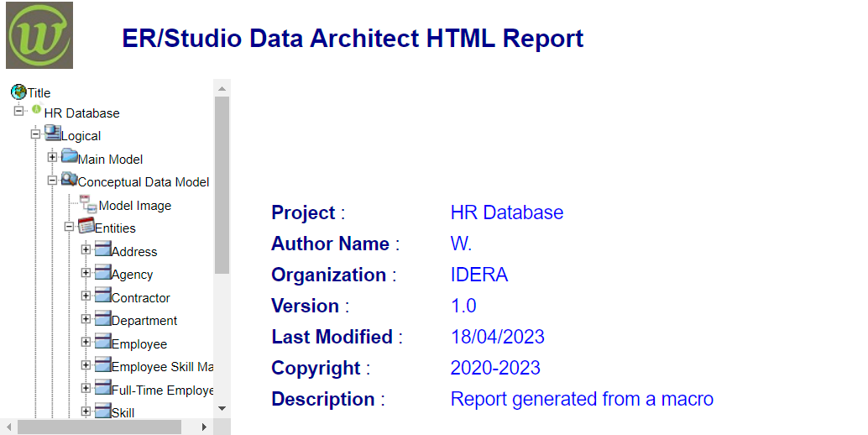Expand the Department entity node

(x=86, y=319)
